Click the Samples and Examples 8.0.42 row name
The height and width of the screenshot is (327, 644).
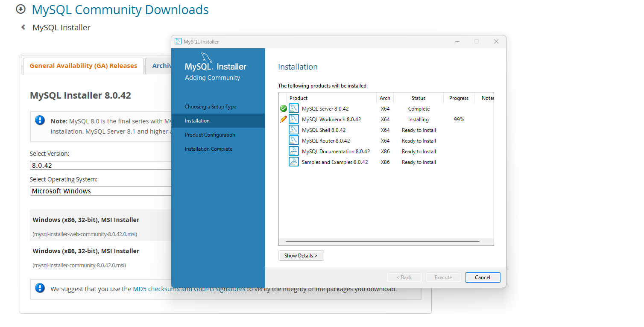pyautogui.click(x=335, y=162)
